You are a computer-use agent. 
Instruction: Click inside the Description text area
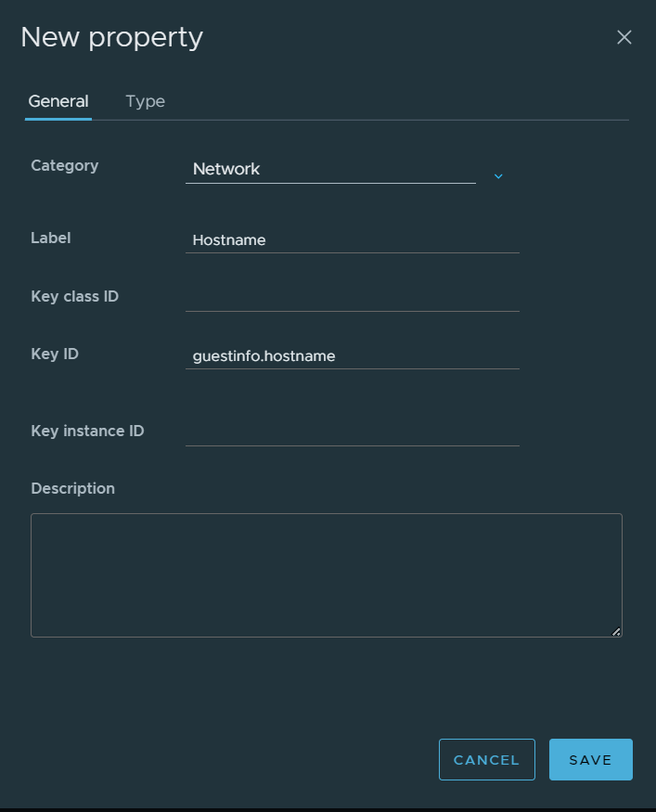[327, 574]
